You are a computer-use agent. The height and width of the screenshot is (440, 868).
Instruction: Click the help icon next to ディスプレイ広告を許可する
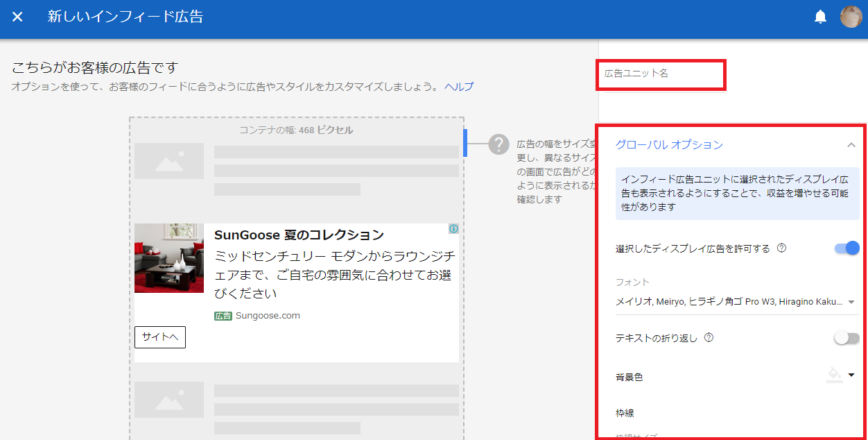[782, 248]
